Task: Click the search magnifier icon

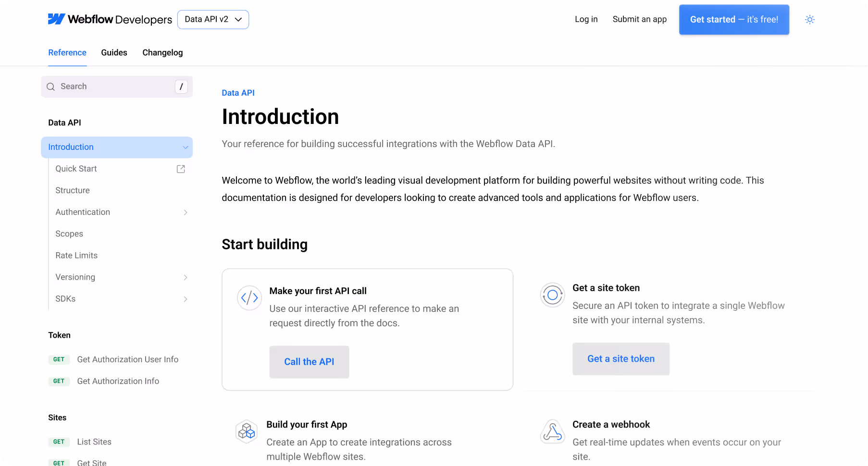Action: [x=50, y=87]
